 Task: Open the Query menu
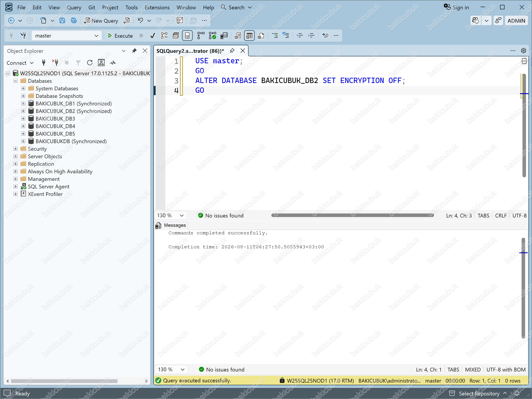point(74,8)
